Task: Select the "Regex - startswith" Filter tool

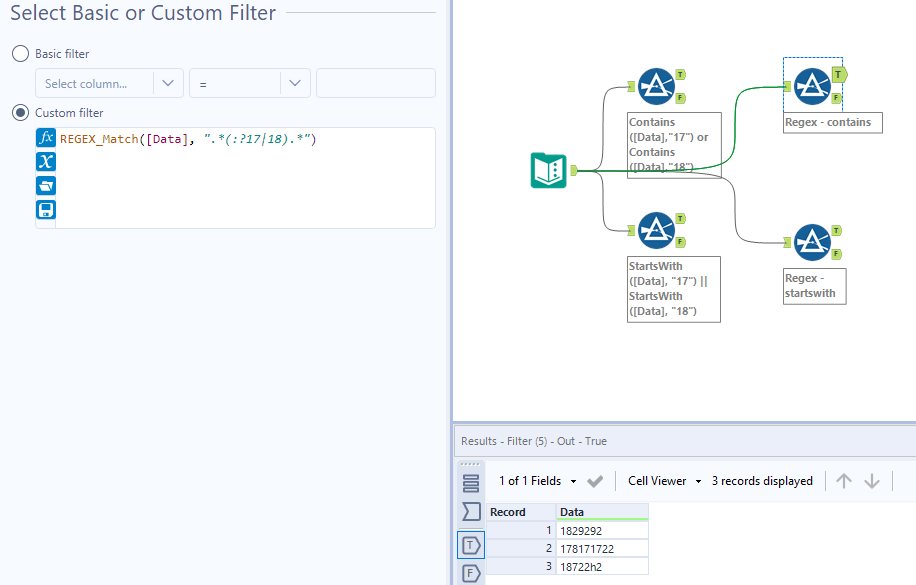Action: [x=813, y=241]
